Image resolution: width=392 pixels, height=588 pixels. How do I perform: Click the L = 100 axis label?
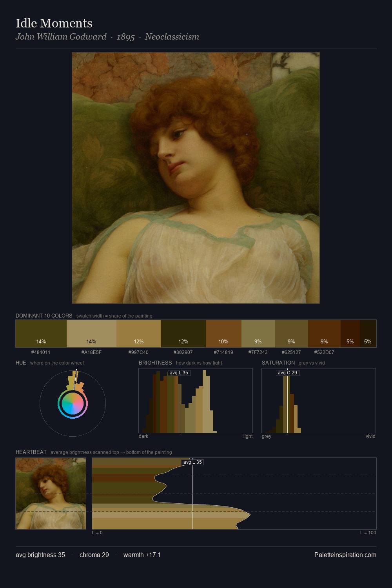click(x=368, y=533)
